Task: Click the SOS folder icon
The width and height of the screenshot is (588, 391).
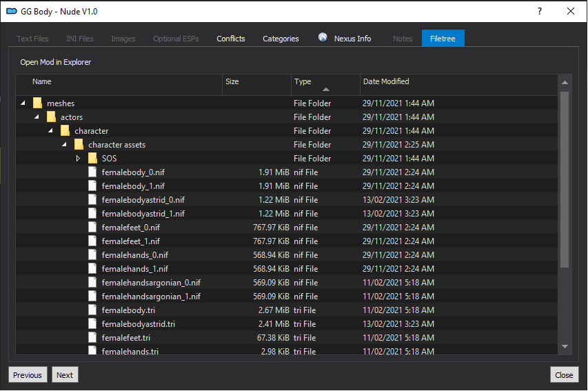Action: coord(92,158)
